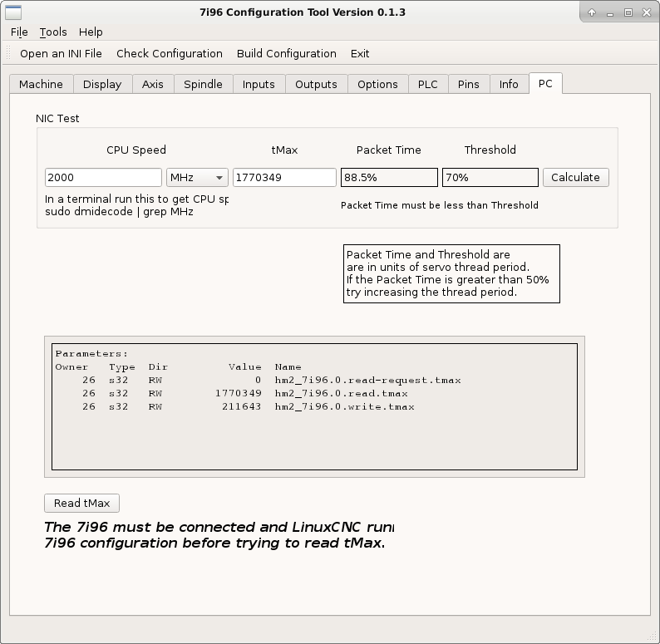Click Exit in the toolbar
This screenshot has height=644, width=660.
360,53
